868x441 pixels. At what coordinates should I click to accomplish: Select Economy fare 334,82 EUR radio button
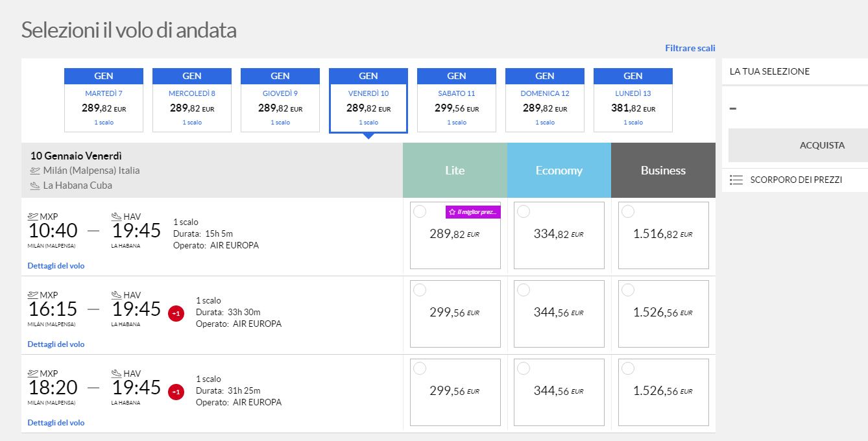tap(524, 211)
